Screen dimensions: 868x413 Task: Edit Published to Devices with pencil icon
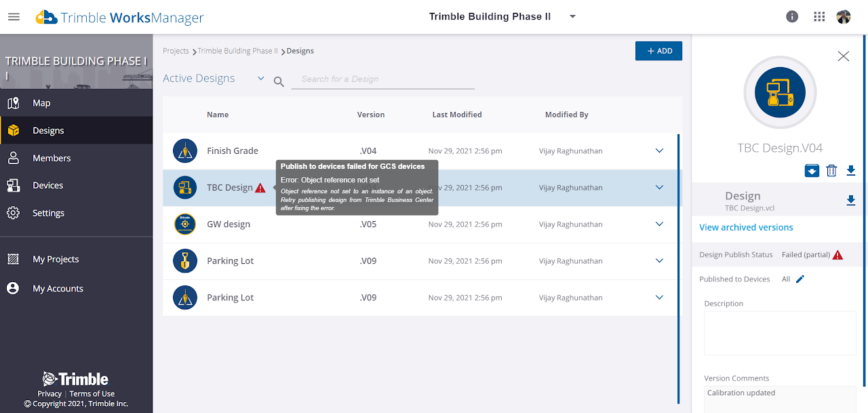point(800,279)
